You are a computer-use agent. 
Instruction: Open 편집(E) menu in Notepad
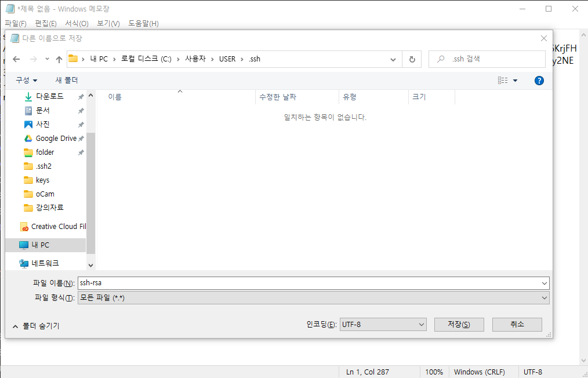[46, 24]
